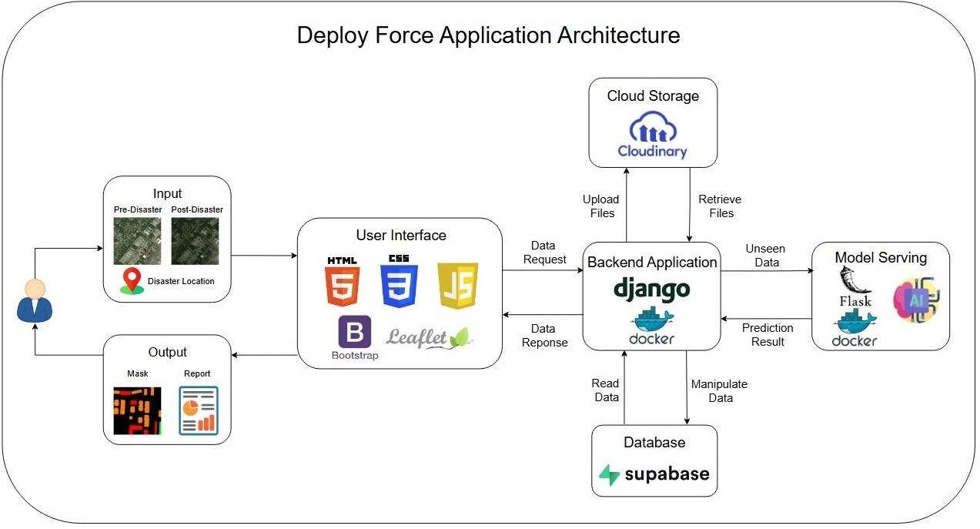Click the CSS3 logo
The height and width of the screenshot is (529, 980).
399,283
